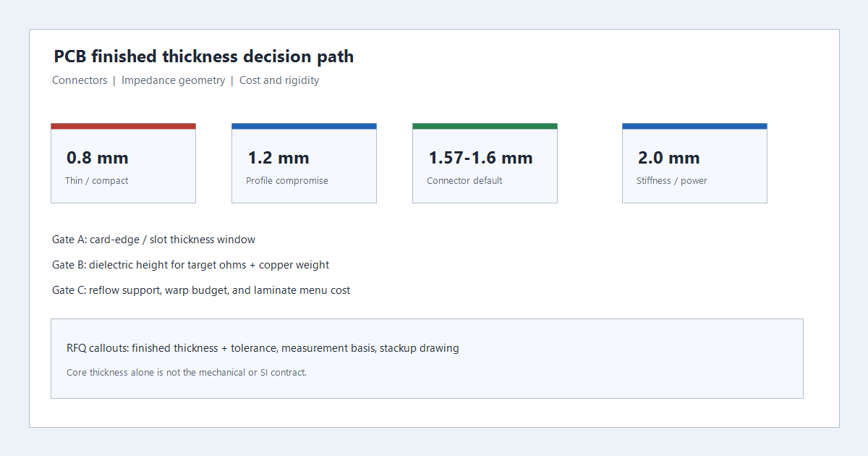Click the 'Gate B: dielectric height for target ohms' line
868x456 pixels.
click(x=191, y=265)
